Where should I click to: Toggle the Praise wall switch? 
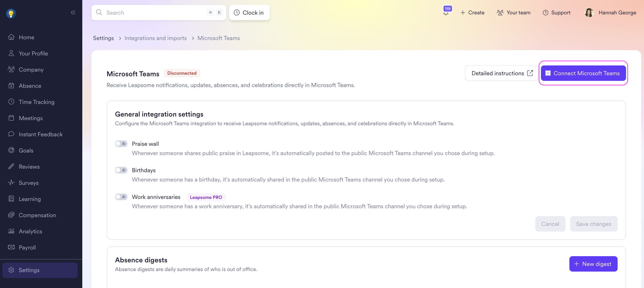pyautogui.click(x=121, y=144)
